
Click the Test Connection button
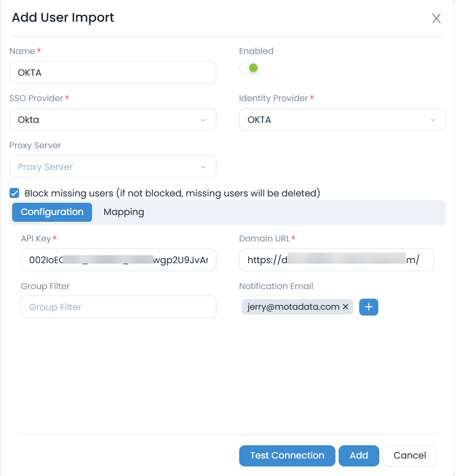coord(287,455)
